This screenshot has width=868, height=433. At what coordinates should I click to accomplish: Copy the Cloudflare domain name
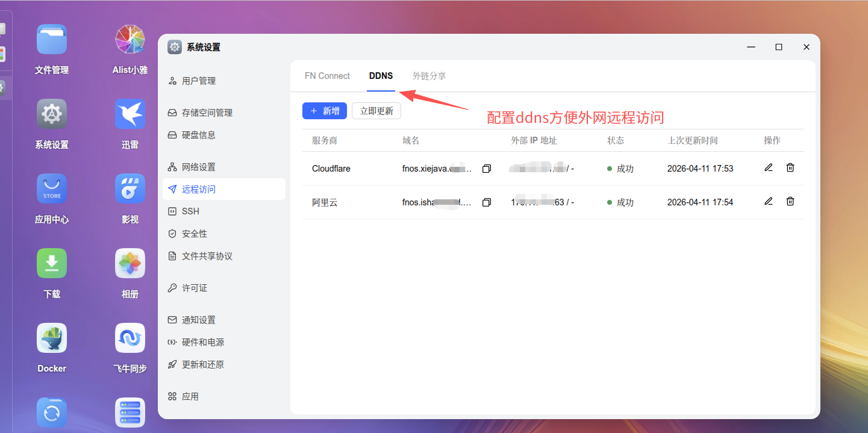click(486, 169)
